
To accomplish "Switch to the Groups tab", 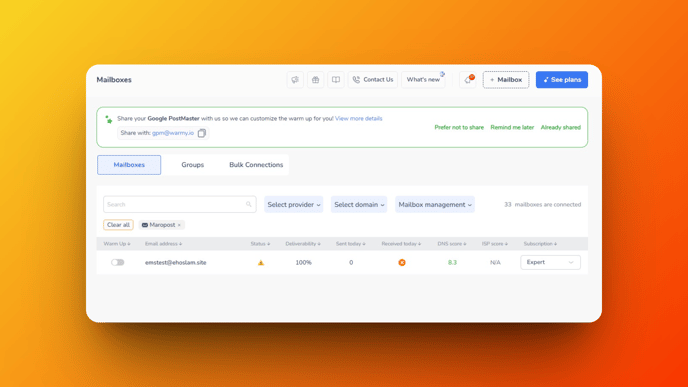I will [x=193, y=165].
